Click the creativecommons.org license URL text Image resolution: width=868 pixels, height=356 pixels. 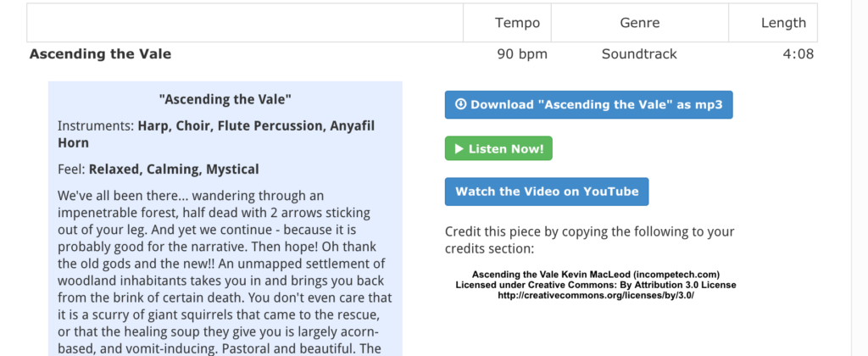pos(596,296)
